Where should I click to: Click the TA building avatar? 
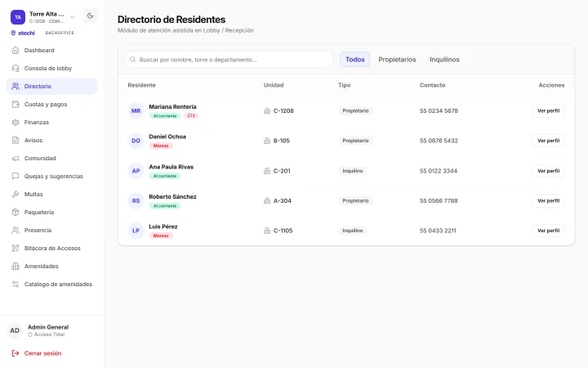pos(18,17)
